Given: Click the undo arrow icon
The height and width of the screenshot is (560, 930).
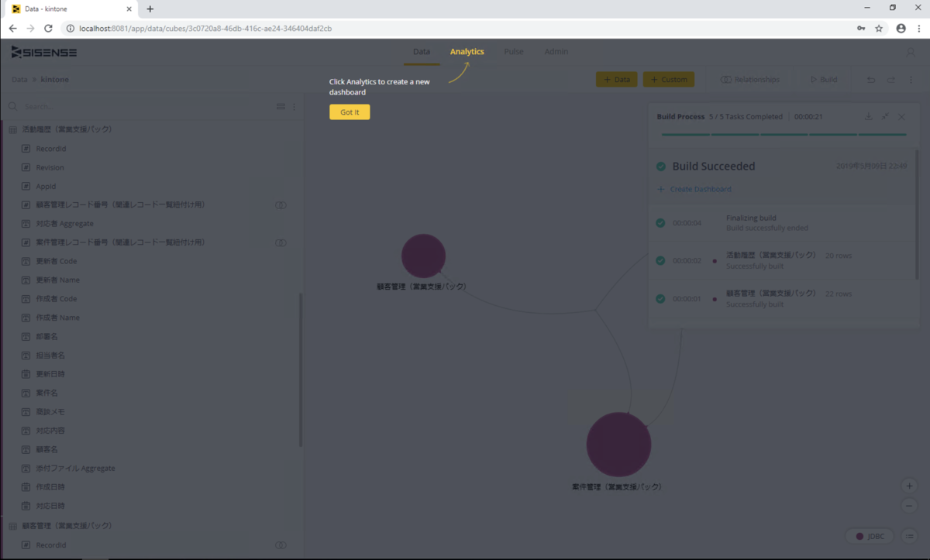Looking at the screenshot, I should coord(871,80).
